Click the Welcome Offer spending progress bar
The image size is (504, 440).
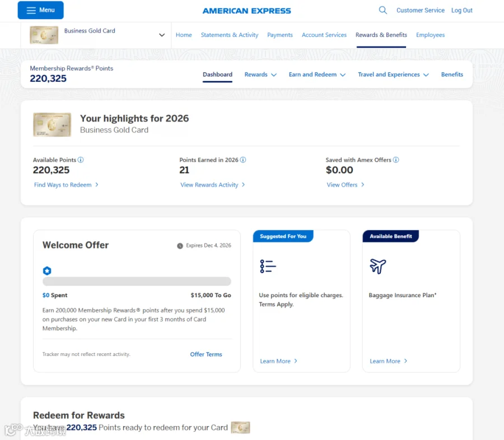[x=137, y=281]
